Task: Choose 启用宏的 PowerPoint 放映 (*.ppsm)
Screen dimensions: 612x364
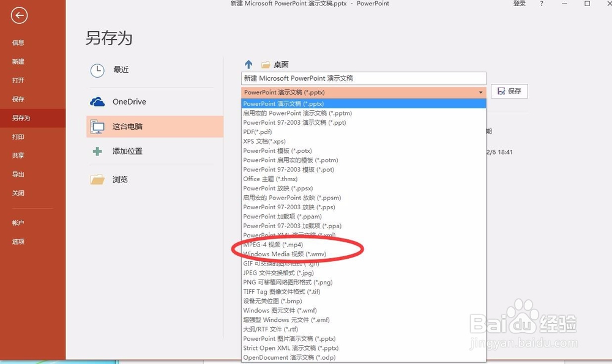Action: click(364, 198)
